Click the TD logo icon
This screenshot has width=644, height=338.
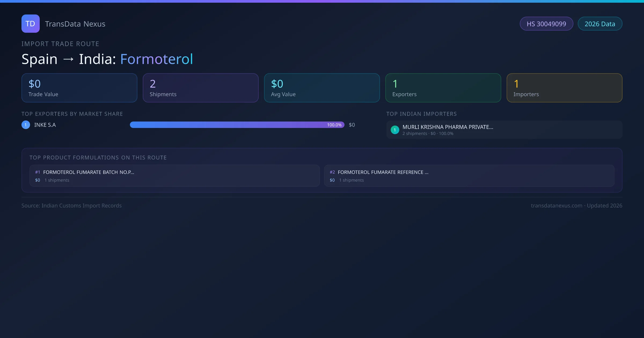pyautogui.click(x=30, y=24)
